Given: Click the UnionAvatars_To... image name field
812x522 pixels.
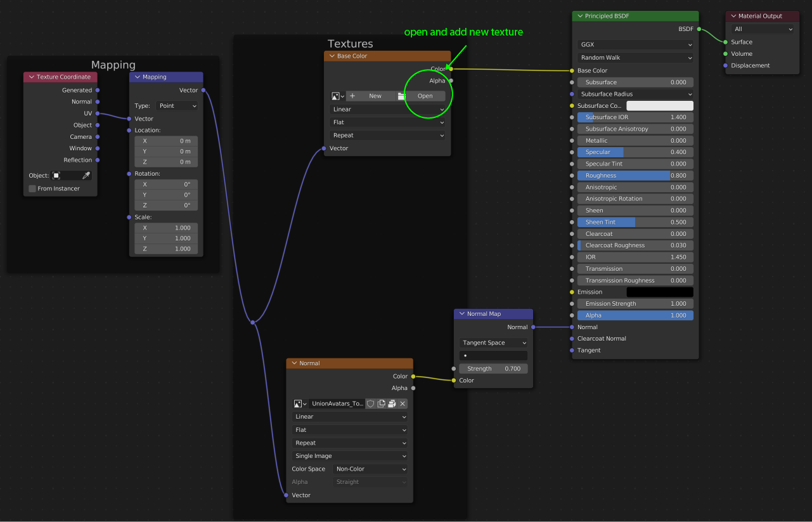Looking at the screenshot, I should pos(337,403).
